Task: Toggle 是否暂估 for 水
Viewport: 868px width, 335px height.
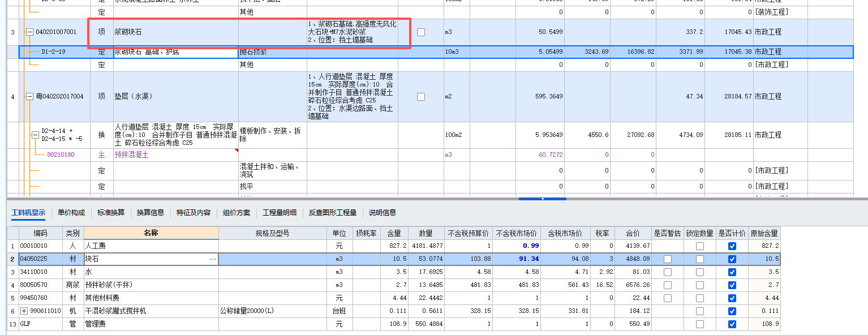Action: (668, 272)
